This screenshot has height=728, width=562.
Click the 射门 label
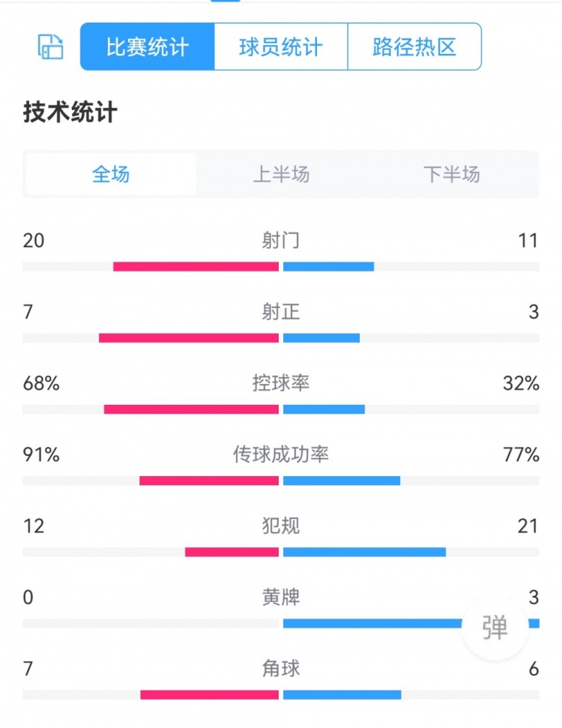[x=281, y=241]
